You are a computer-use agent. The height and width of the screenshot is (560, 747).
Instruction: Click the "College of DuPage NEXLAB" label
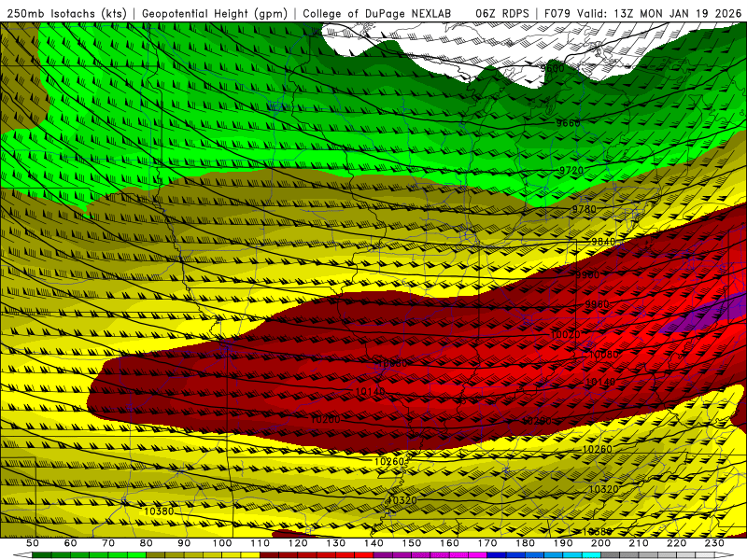tap(377, 13)
